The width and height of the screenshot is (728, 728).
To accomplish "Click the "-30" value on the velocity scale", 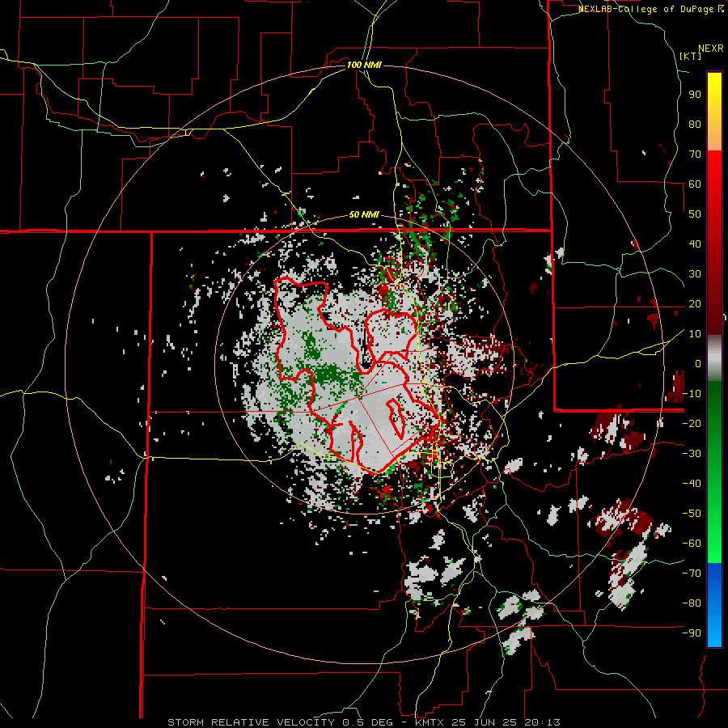I will click(x=692, y=454).
